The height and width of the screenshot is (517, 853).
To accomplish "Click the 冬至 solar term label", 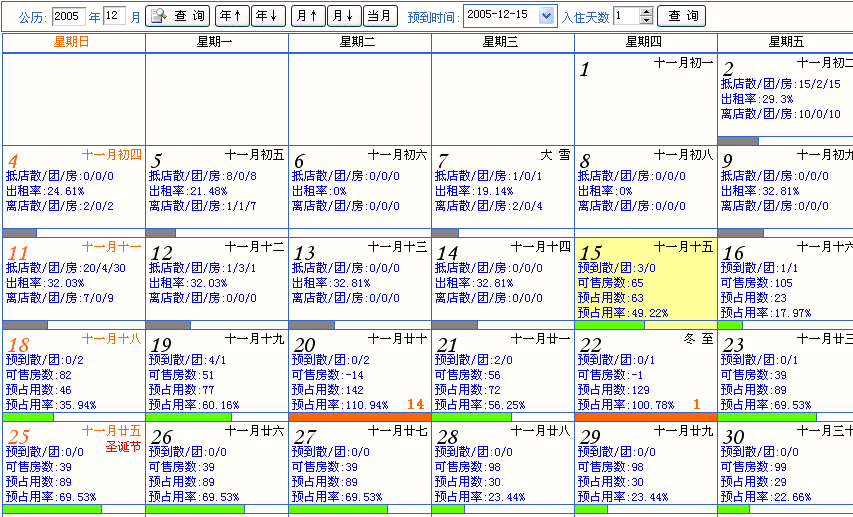I will point(698,339).
